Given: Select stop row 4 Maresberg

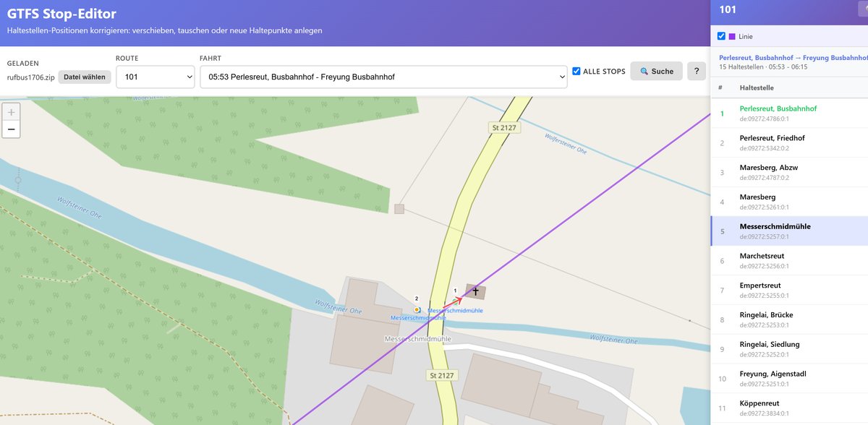Looking at the screenshot, I should coord(789,202).
